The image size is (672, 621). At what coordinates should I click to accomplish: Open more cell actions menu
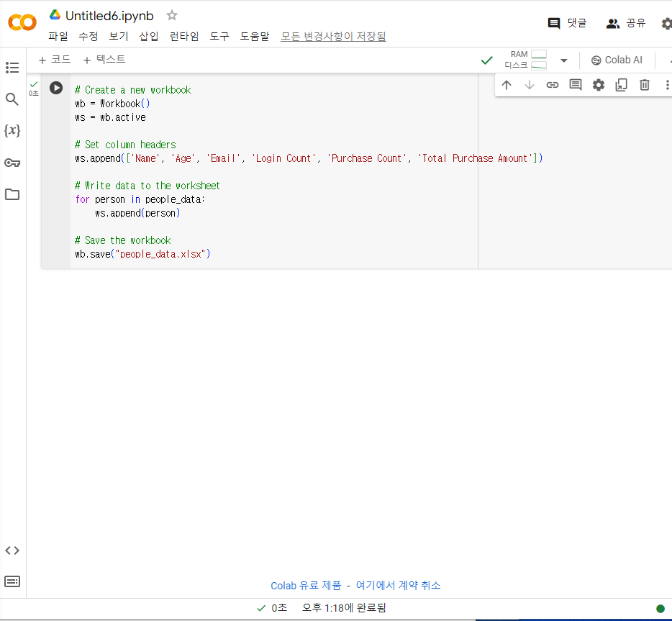667,85
